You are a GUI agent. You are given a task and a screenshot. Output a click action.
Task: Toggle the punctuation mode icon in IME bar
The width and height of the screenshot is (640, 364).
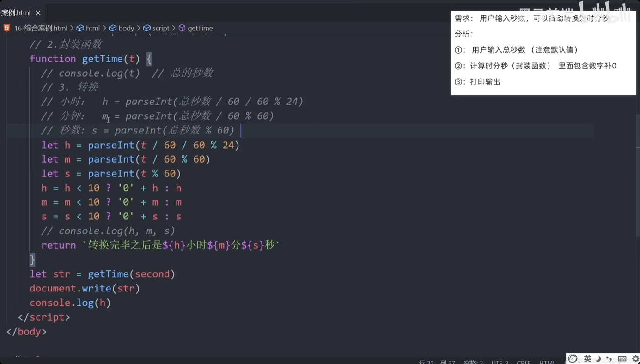pyautogui.click(x=609, y=359)
